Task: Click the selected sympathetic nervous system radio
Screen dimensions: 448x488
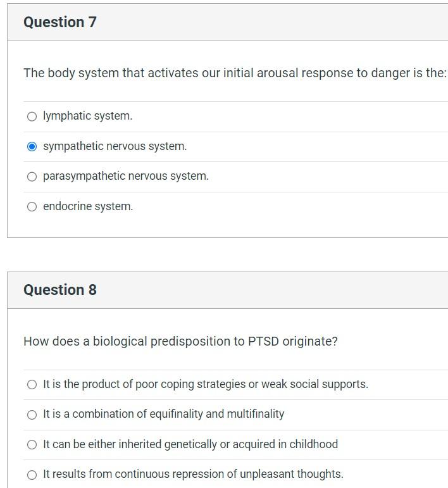Action: point(32,147)
